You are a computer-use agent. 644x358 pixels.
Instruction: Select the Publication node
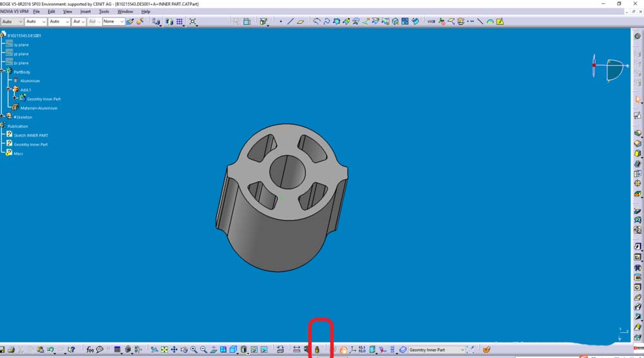17,126
